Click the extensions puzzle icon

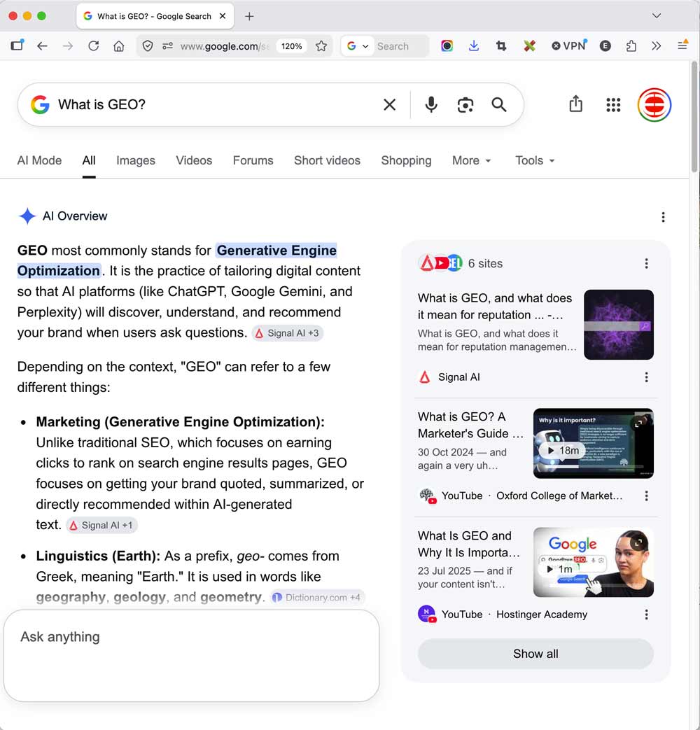click(631, 45)
